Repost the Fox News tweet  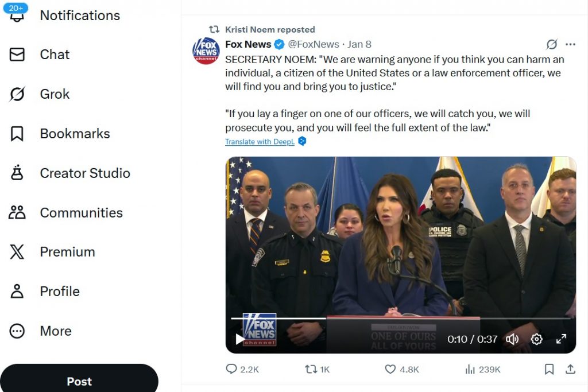pos(311,369)
